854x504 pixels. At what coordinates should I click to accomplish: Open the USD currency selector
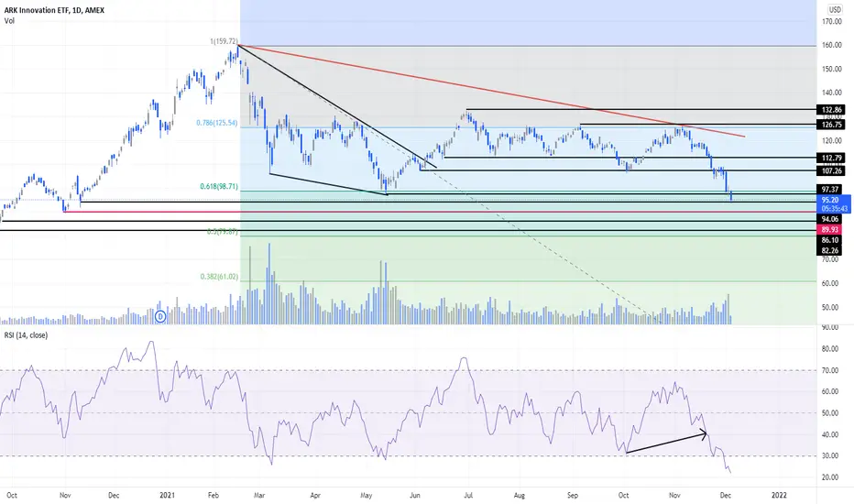click(x=835, y=9)
